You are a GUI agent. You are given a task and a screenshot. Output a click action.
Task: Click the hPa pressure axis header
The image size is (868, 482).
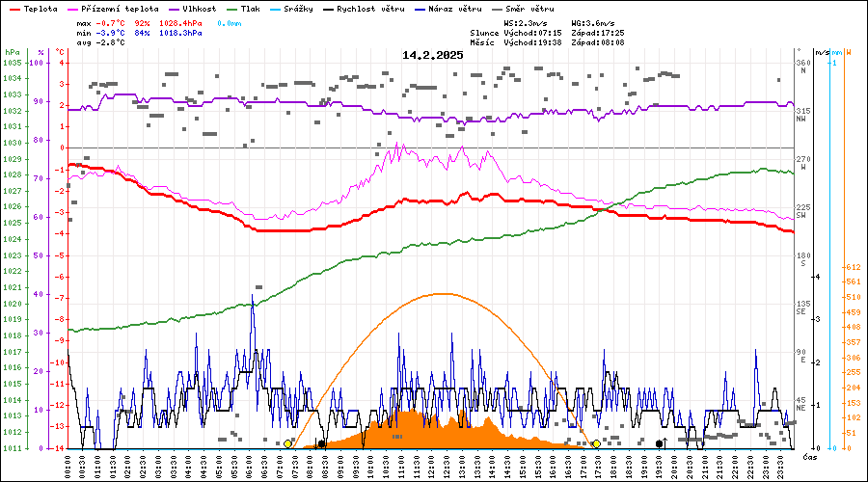tap(12, 52)
